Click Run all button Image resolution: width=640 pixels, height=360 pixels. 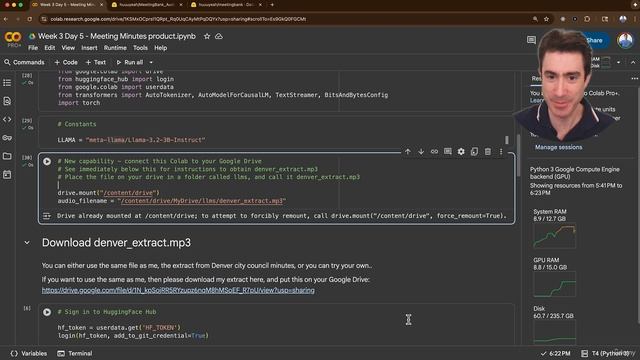pos(130,62)
